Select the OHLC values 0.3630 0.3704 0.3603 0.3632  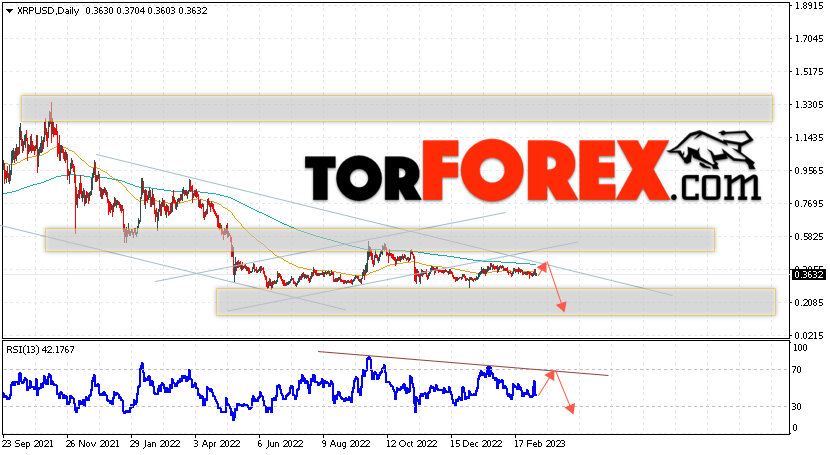[x=145, y=11]
